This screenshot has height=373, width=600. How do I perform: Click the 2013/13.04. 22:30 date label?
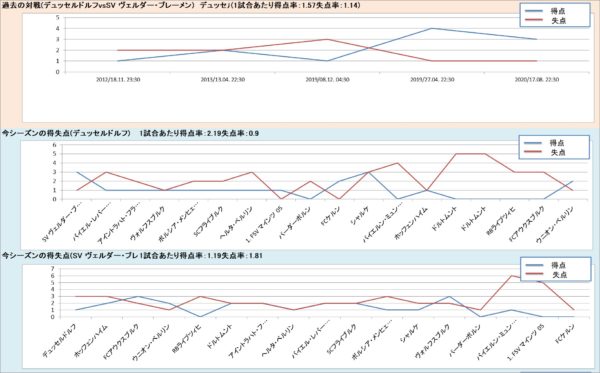point(223,80)
